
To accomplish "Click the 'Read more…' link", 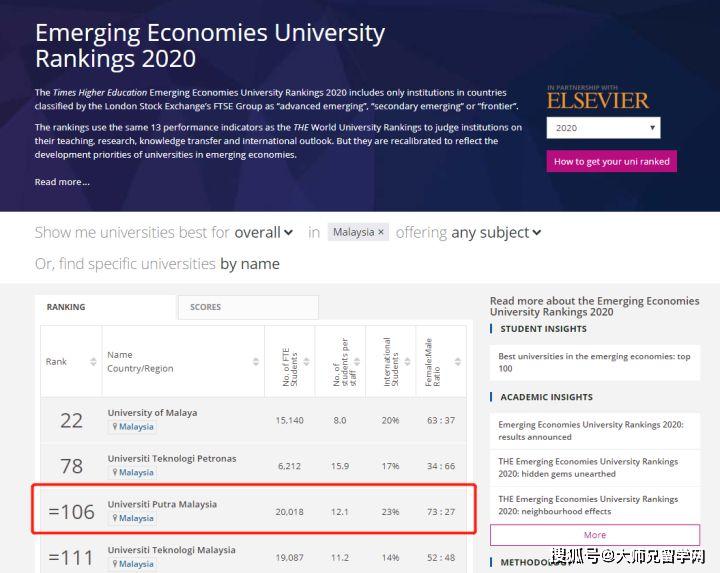I will [x=62, y=182].
